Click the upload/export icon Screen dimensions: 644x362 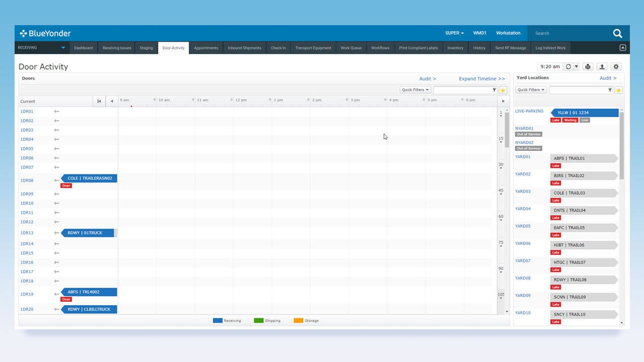pyautogui.click(x=602, y=66)
